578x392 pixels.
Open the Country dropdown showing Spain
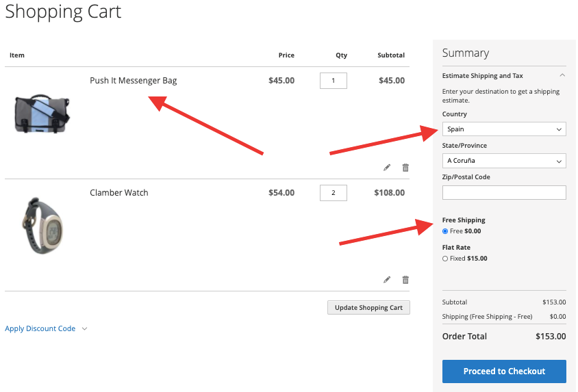(504, 129)
